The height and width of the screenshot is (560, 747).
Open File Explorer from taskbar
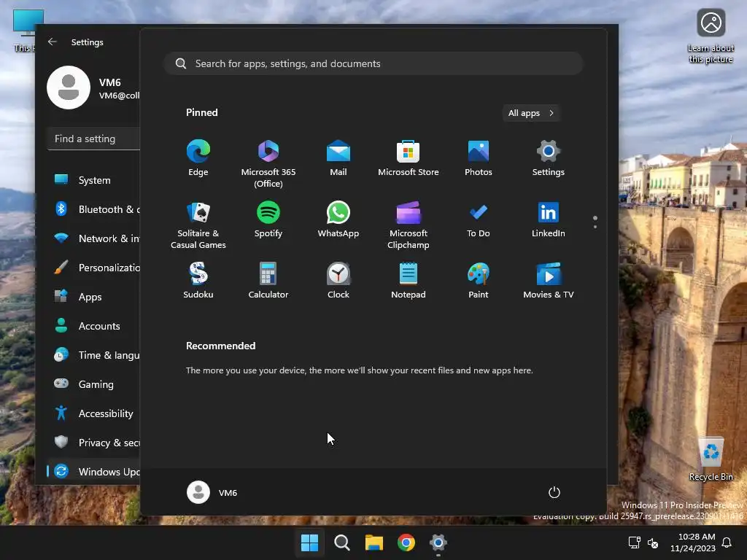click(374, 542)
